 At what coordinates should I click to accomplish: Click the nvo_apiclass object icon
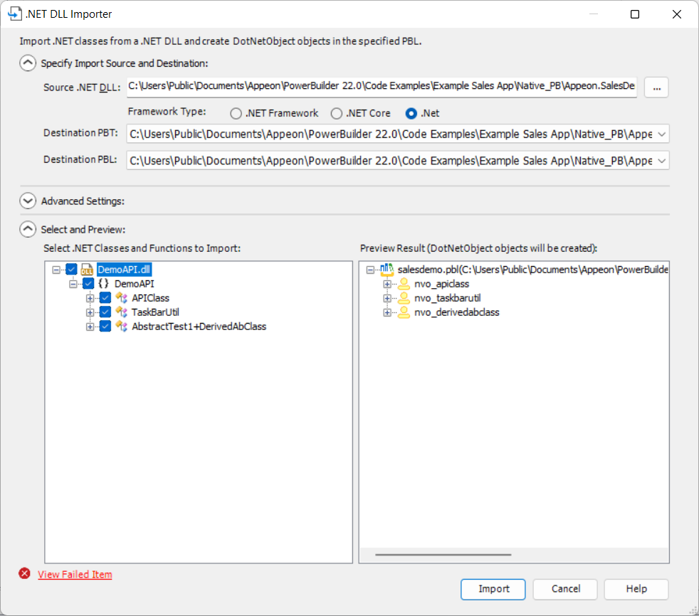tap(404, 284)
